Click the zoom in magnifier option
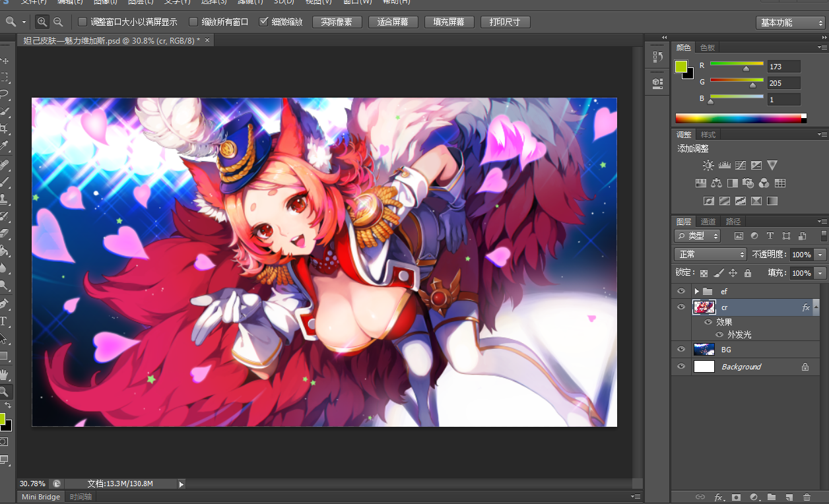The width and height of the screenshot is (829, 504). pos(42,22)
